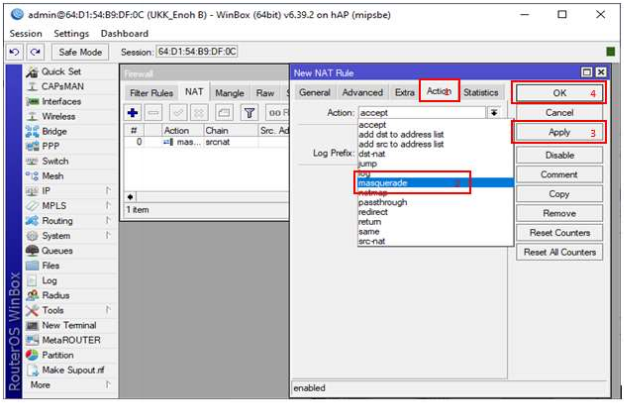624x403 pixels.
Task: Switch to the Mangle tab
Action: (x=230, y=93)
